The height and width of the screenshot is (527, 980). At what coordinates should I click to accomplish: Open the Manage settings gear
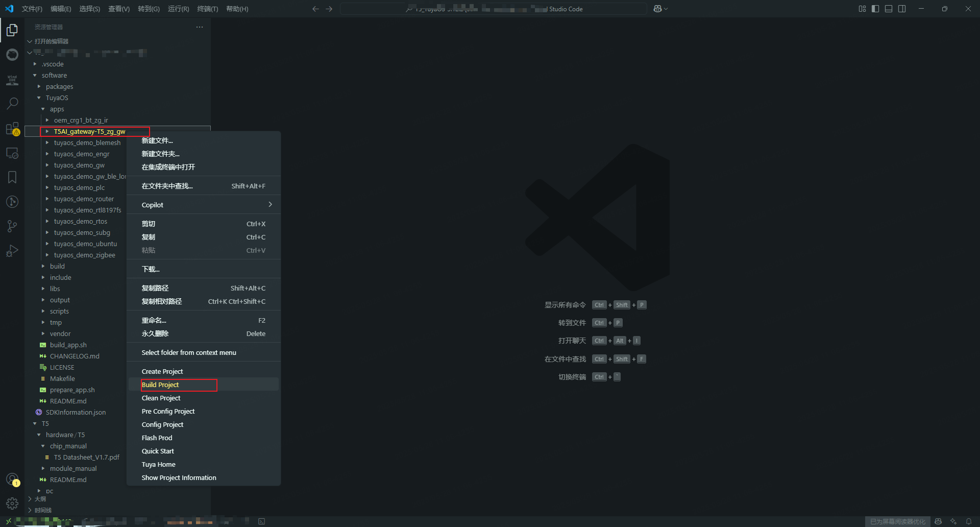pos(12,504)
